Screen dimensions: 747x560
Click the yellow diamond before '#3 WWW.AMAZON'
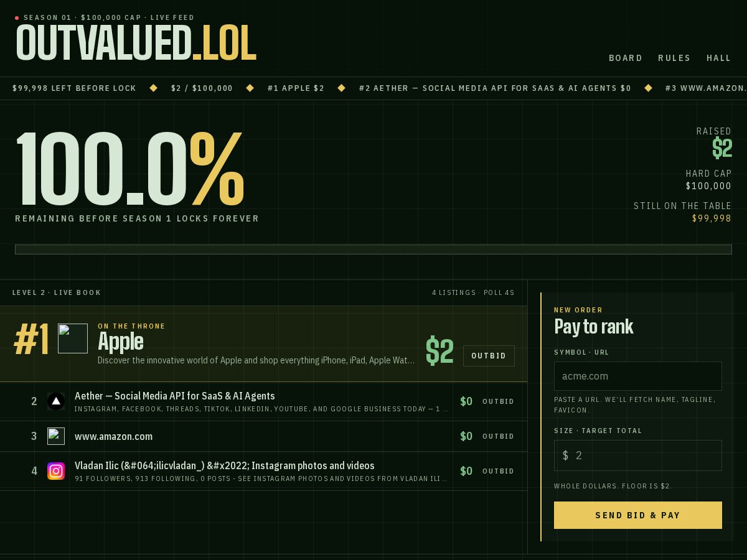coord(648,88)
